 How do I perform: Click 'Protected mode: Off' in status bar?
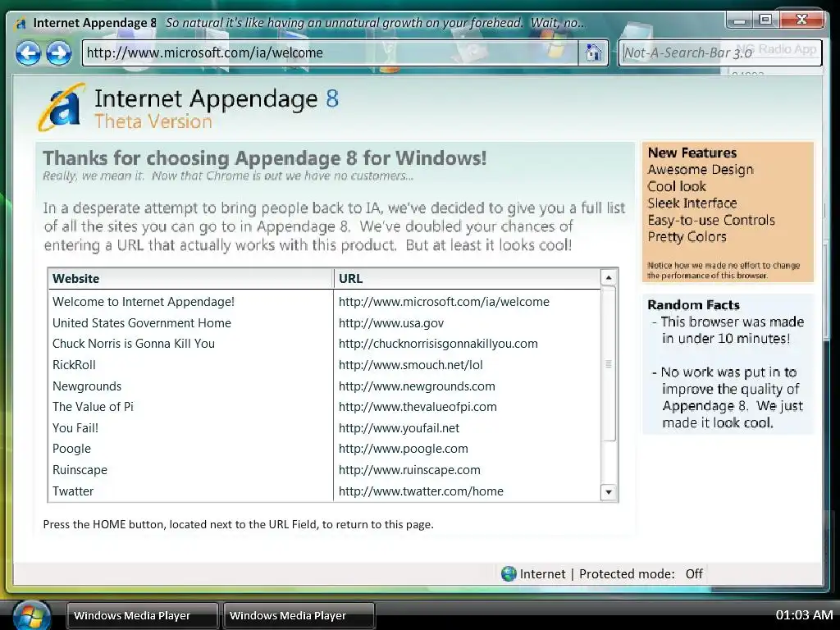[641, 574]
